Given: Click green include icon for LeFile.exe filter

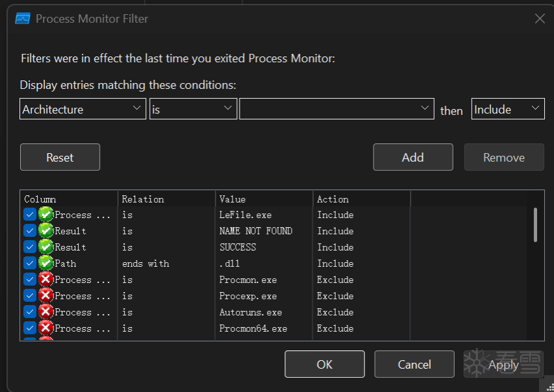Looking at the screenshot, I should tap(45, 214).
